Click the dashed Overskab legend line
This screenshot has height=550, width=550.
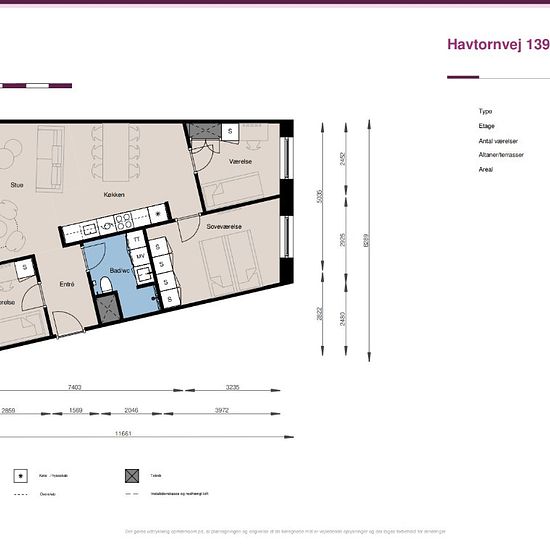point(21,494)
